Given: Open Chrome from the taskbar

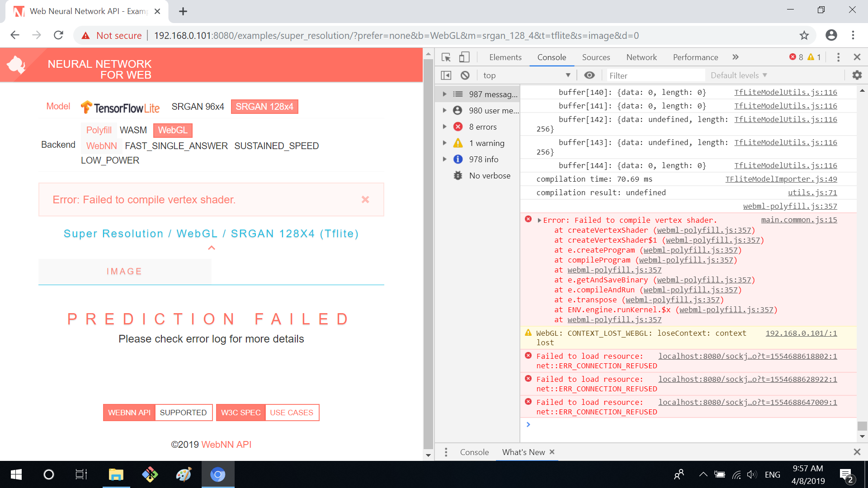Looking at the screenshot, I should click(x=218, y=474).
